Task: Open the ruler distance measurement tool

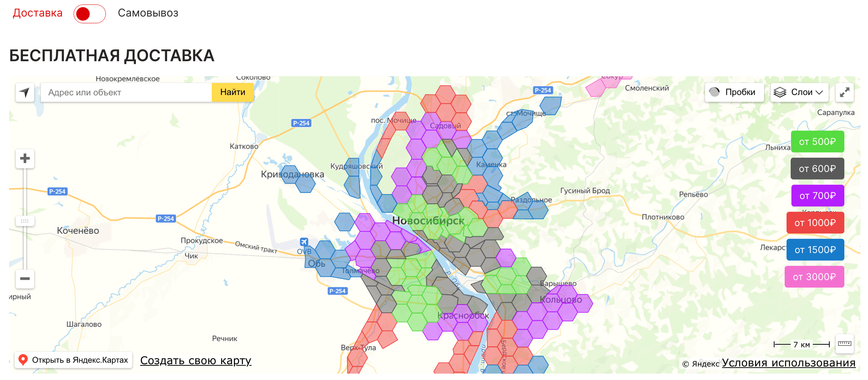Action: 844,344
